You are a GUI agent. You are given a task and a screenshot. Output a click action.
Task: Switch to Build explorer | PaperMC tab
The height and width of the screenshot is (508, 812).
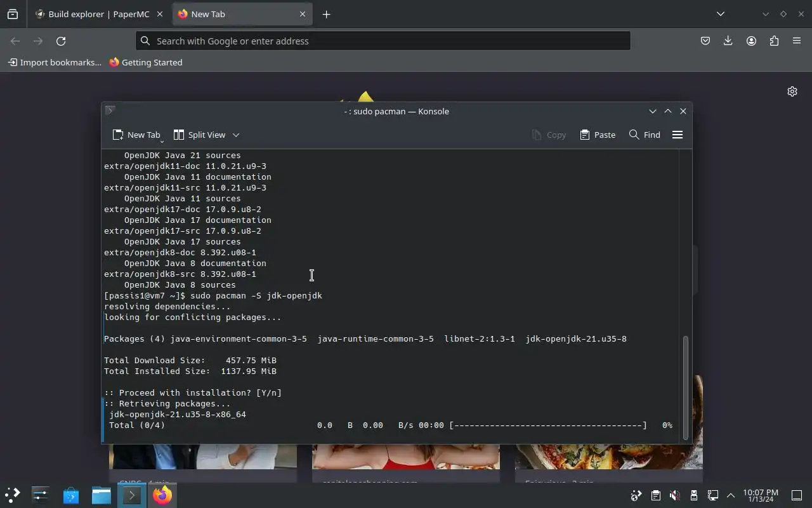pyautogui.click(x=99, y=14)
